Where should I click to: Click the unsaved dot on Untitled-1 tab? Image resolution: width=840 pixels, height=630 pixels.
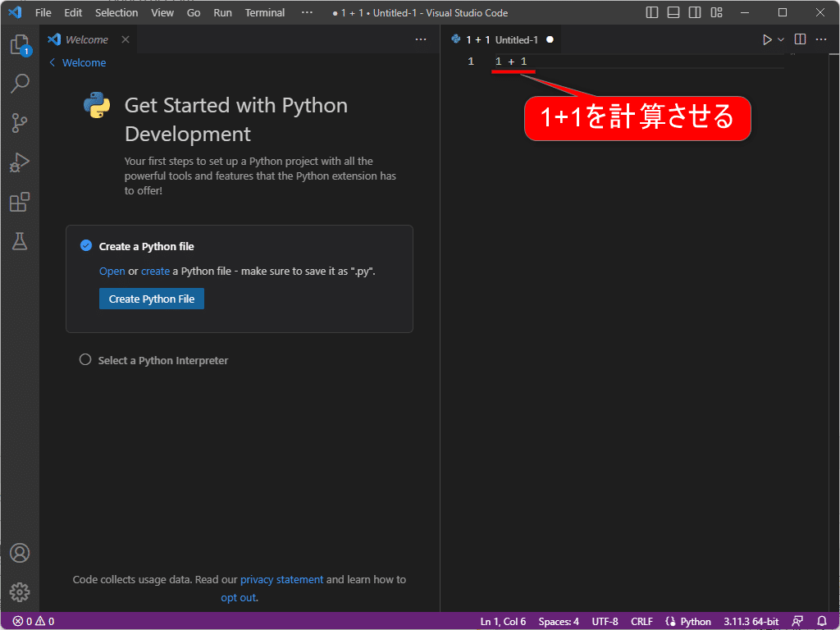(550, 39)
